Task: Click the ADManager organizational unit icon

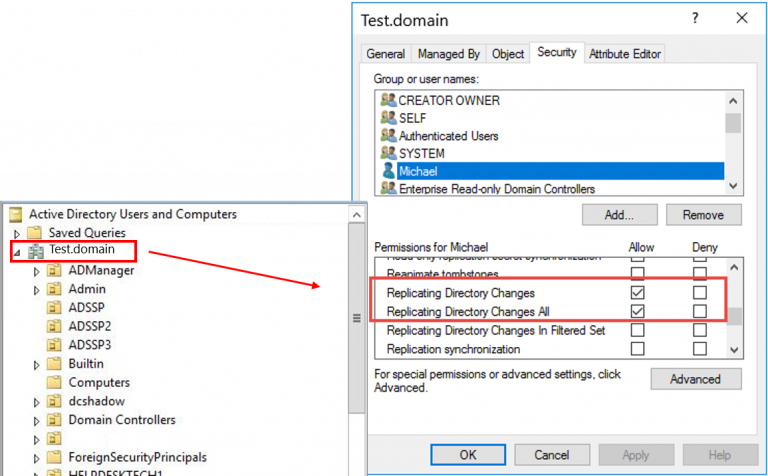Action: coord(54,270)
